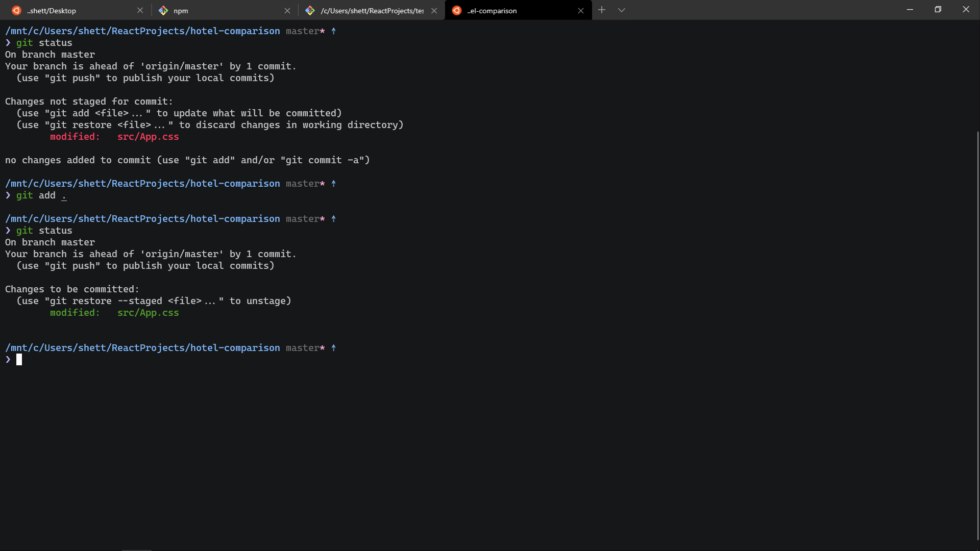The width and height of the screenshot is (980, 551).
Task: Switch to the npm tab
Action: [181, 11]
